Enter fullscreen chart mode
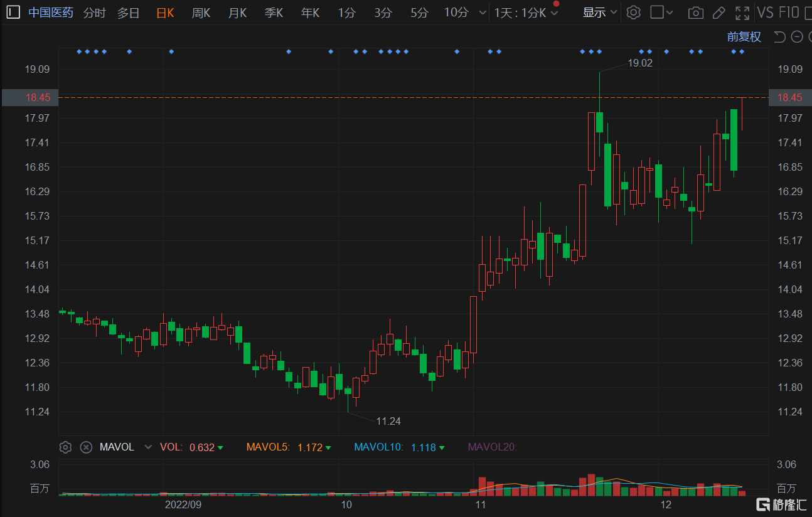812x517 pixels. tap(742, 13)
